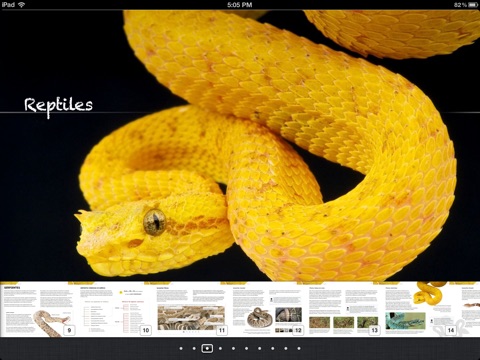The width and height of the screenshot is (480, 360).
Task: Jump to the eighth chapter dot
Action: tap(273, 348)
